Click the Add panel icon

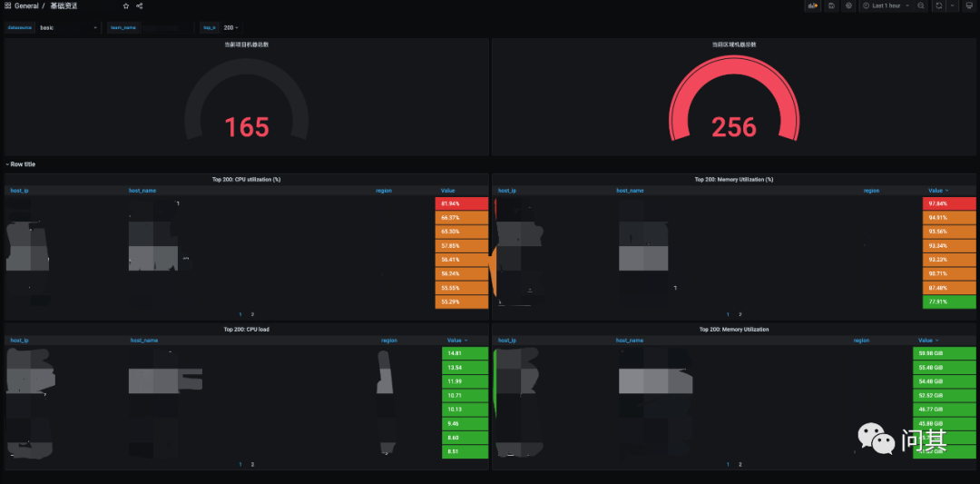(x=813, y=5)
